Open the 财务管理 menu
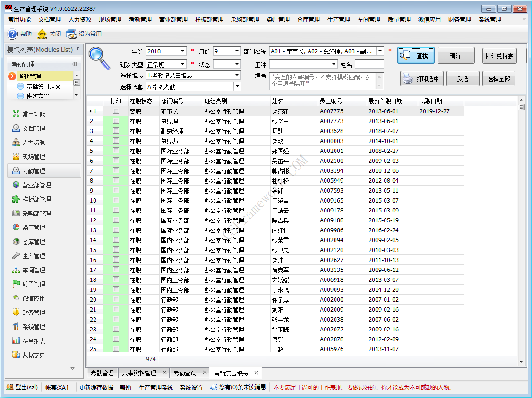The width and height of the screenshot is (532, 398). coord(459,20)
